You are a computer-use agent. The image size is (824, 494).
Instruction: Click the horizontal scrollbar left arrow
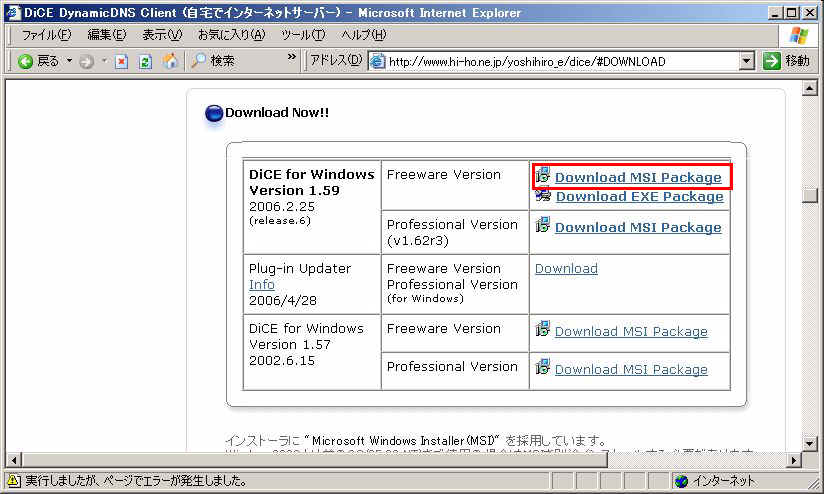coord(14,460)
